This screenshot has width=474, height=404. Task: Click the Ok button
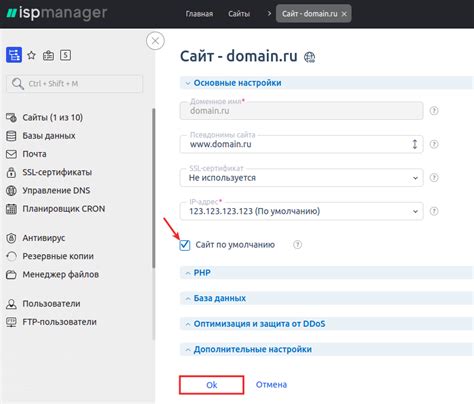point(212,385)
